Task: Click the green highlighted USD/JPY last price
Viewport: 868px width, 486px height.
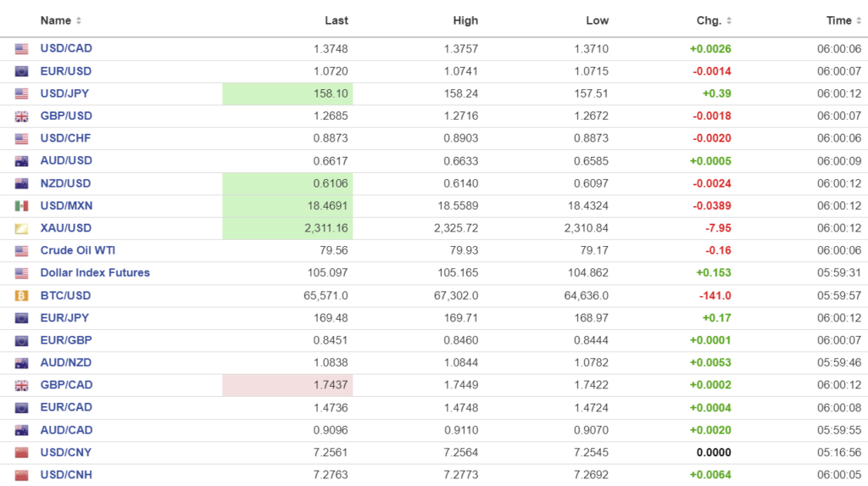Action: tap(287, 93)
